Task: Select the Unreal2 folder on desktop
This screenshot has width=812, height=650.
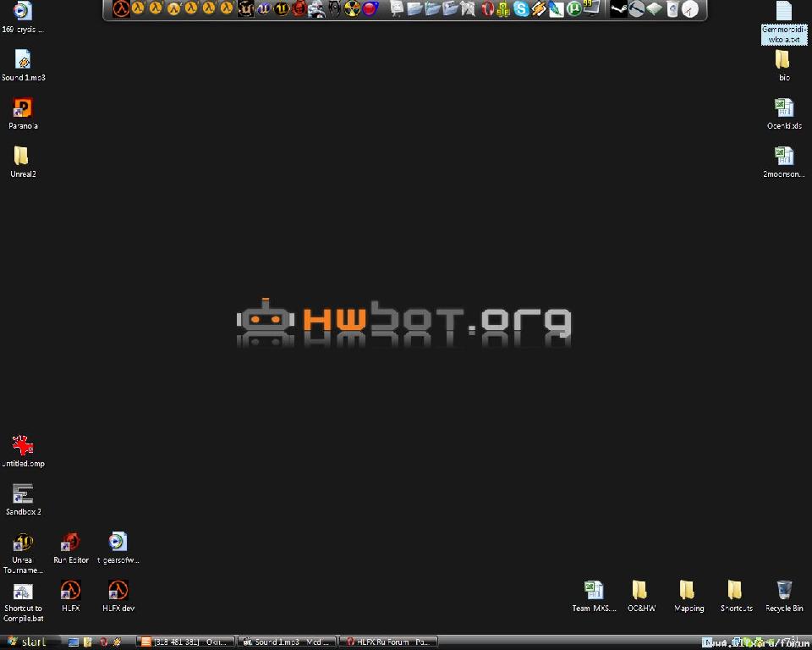Action: click(23, 162)
